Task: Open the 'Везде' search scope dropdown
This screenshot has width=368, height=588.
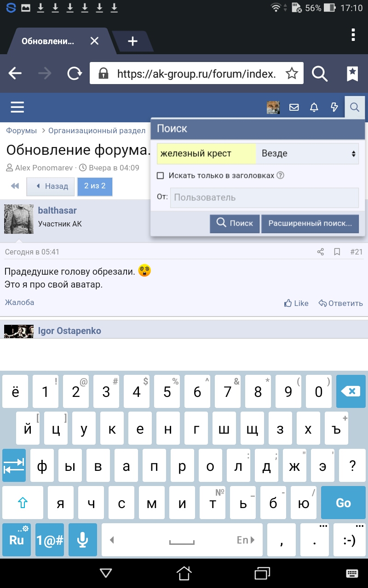Action: (307, 153)
